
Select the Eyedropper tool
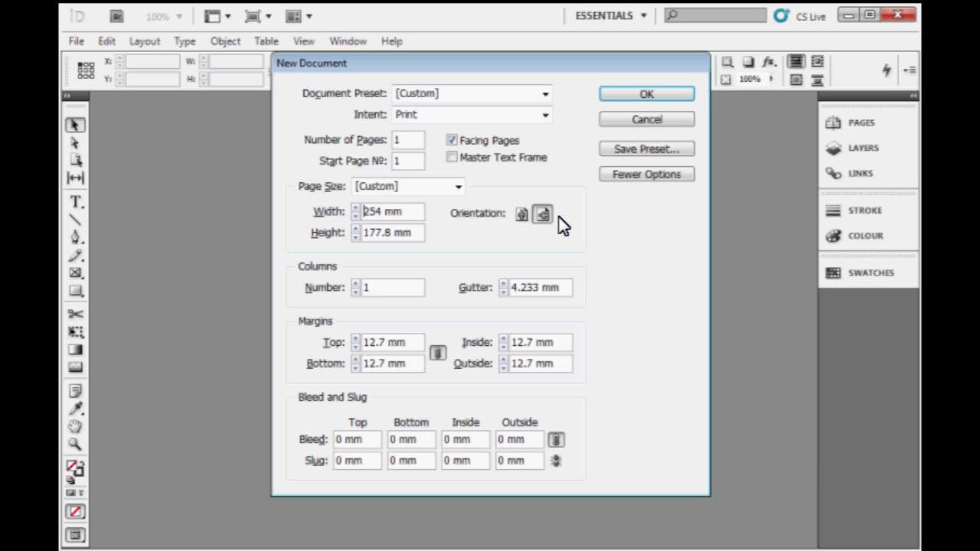[x=75, y=409]
